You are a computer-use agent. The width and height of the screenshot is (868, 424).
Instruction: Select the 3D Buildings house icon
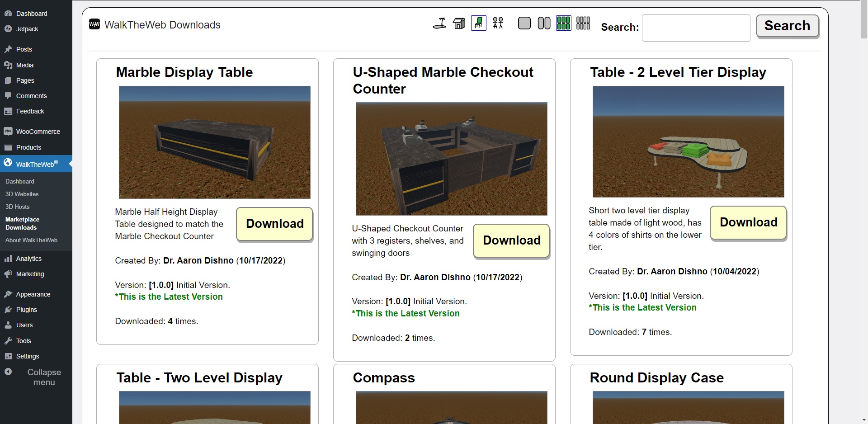tap(459, 23)
